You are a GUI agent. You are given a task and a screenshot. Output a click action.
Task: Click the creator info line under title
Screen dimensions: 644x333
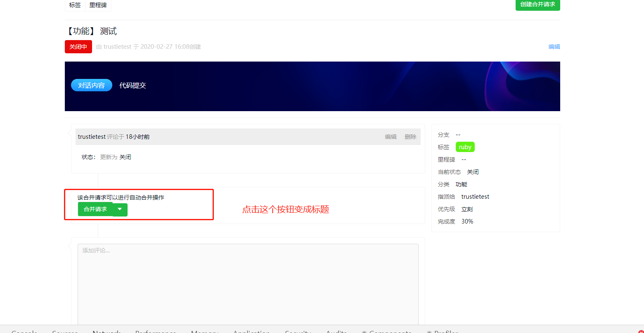149,47
